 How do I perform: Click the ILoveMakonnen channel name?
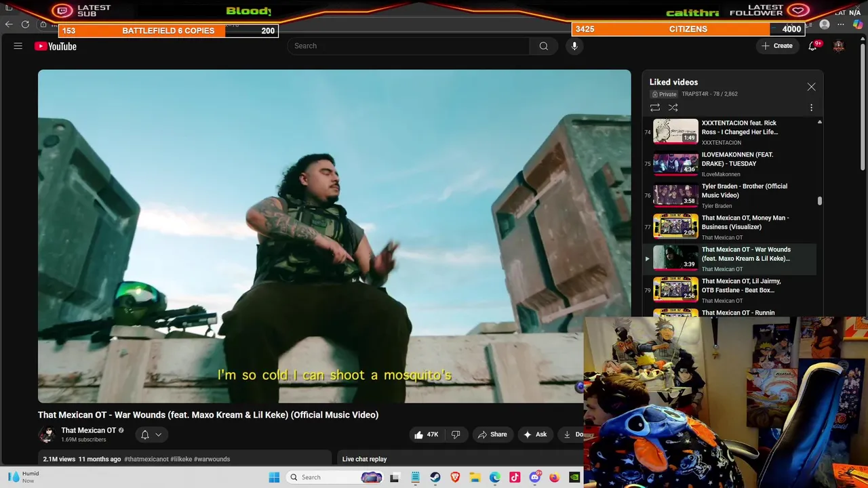pyautogui.click(x=721, y=174)
